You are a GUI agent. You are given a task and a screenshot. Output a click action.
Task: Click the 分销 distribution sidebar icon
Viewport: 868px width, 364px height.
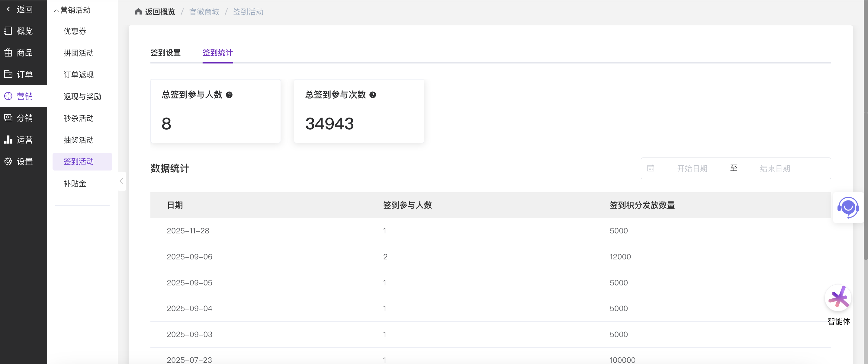8,118
